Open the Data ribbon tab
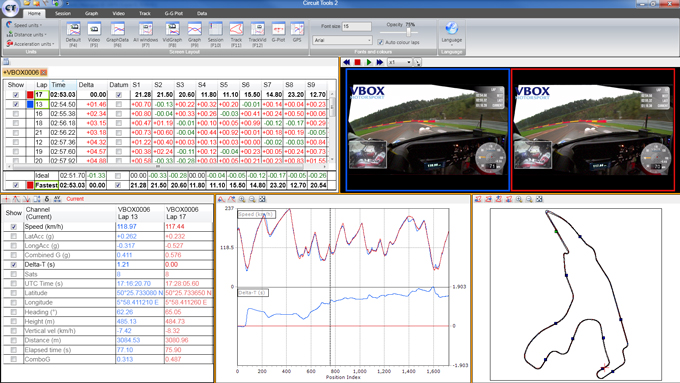 [x=202, y=13]
